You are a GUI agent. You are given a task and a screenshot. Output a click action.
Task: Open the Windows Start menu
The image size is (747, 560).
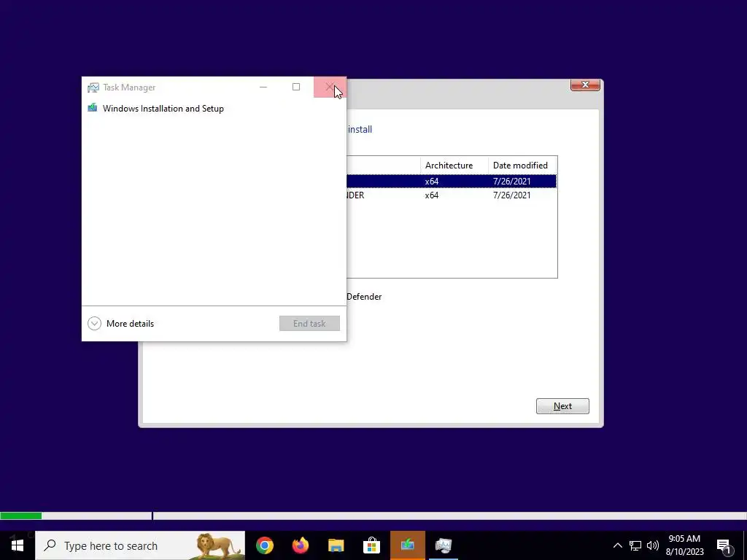point(18,545)
